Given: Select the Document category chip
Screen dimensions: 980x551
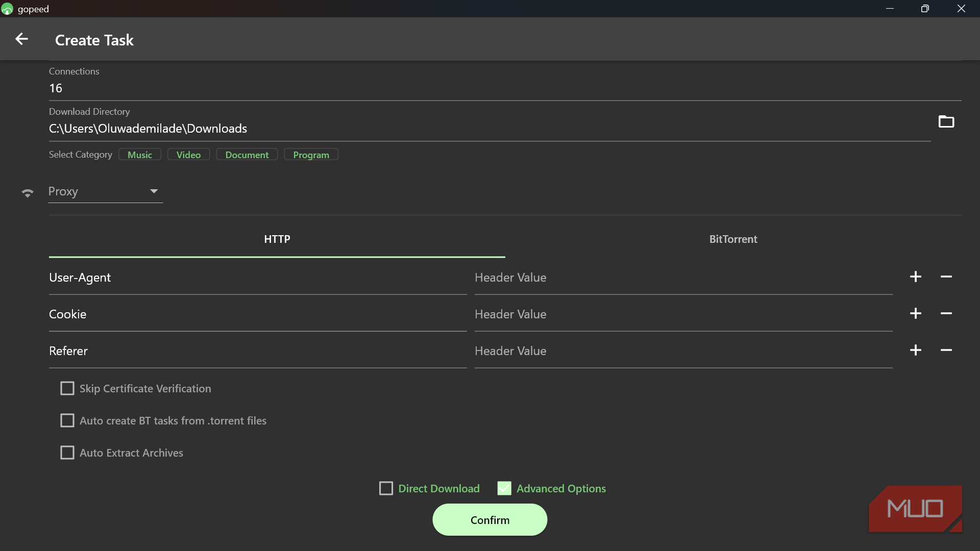Looking at the screenshot, I should coord(247,155).
